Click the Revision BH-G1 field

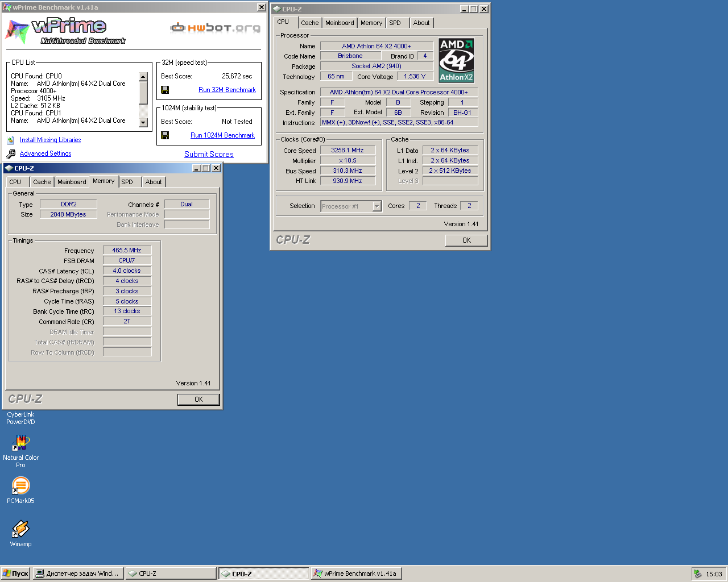click(x=462, y=113)
